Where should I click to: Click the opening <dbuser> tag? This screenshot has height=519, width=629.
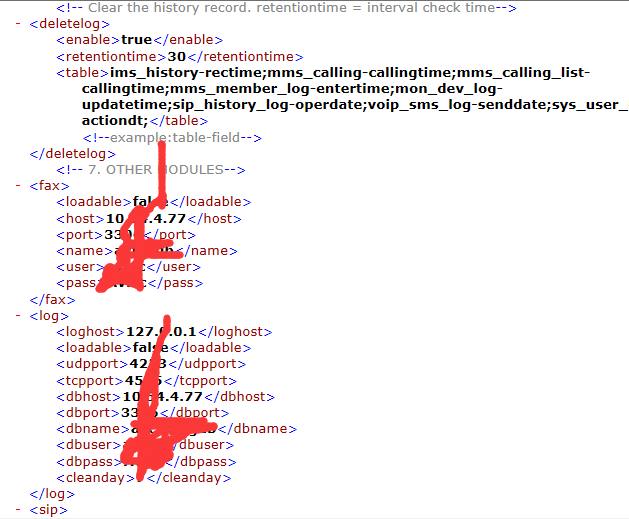click(x=89, y=445)
